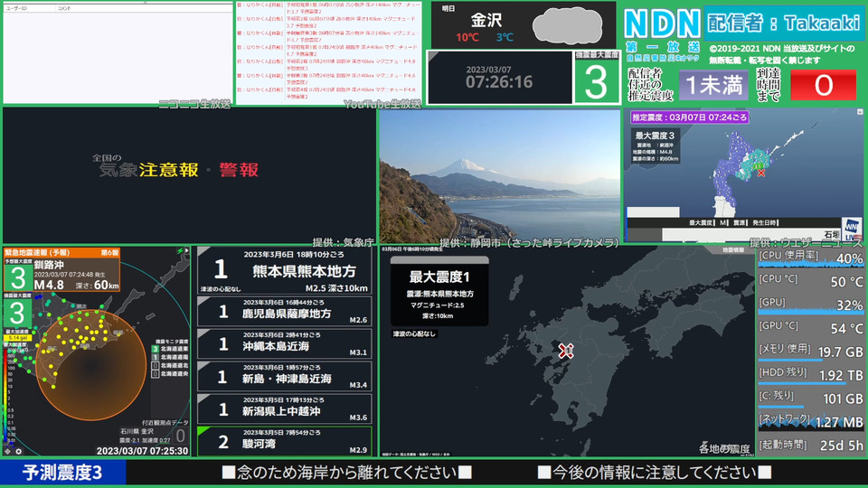Click the M4.8 magnitude value
Screen dimensions: 868x488
[49, 285]
